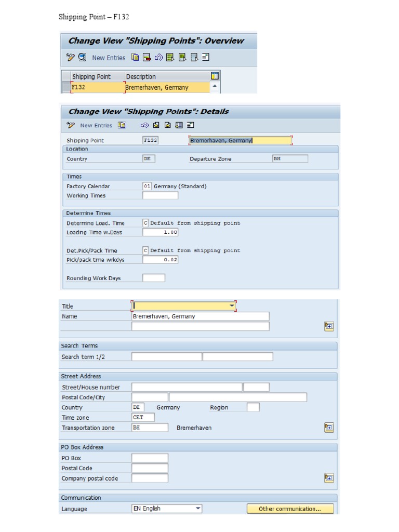
Task: Click the Det.Pick/Pack Time C field
Action: 145,250
